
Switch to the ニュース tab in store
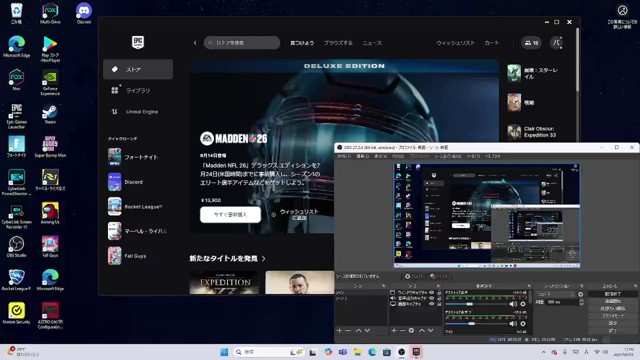point(372,43)
